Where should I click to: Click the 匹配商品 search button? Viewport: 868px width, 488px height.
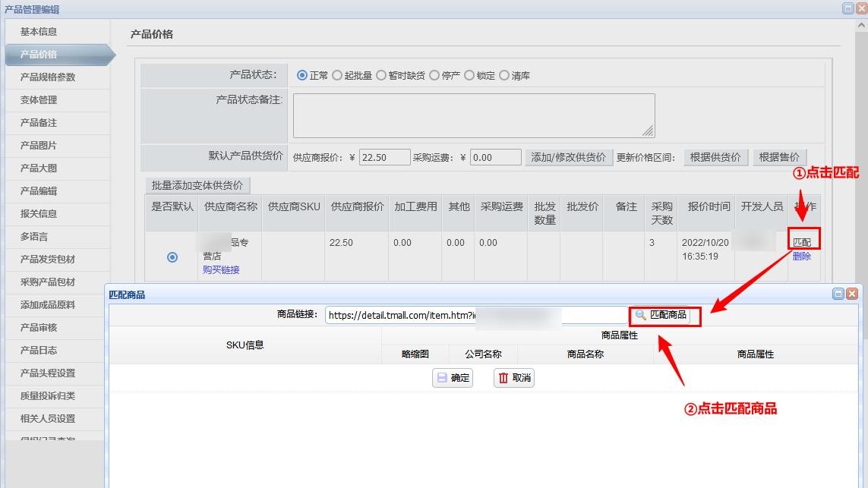661,315
